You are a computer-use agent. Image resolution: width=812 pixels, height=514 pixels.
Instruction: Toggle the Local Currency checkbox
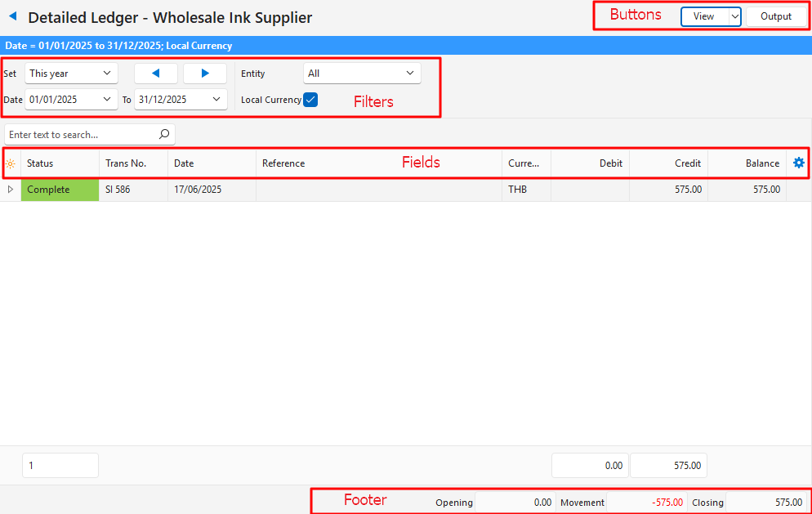pyautogui.click(x=310, y=100)
